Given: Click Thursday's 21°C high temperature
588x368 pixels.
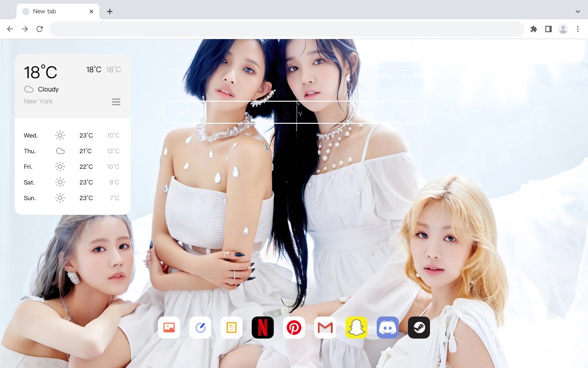Looking at the screenshot, I should (x=85, y=151).
